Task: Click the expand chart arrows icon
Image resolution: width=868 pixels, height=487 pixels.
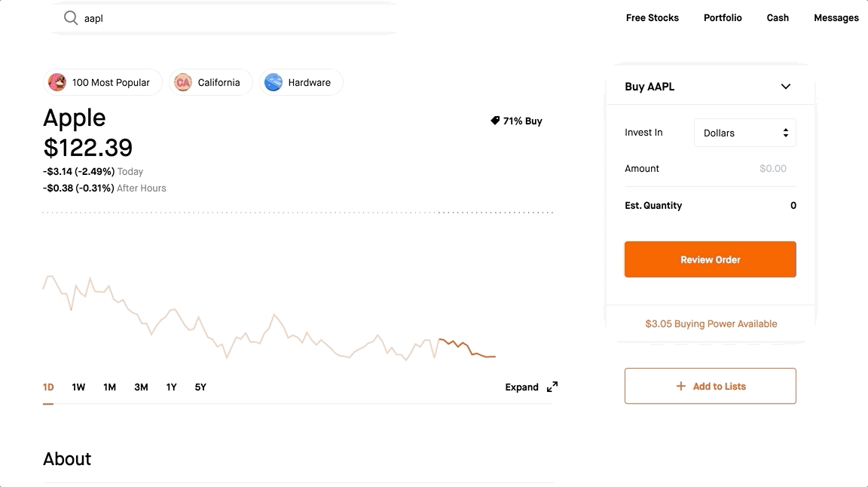Action: tap(552, 387)
